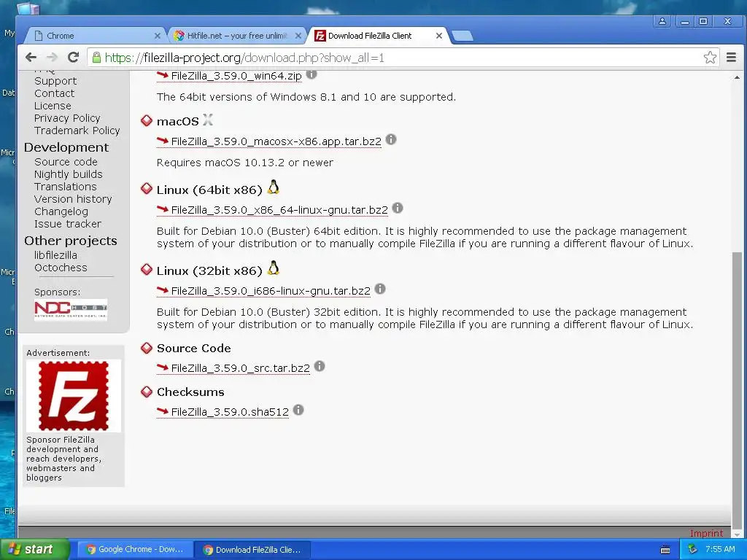The height and width of the screenshot is (560, 747).
Task: Open the Imprint link at page bottom
Action: [x=706, y=533]
